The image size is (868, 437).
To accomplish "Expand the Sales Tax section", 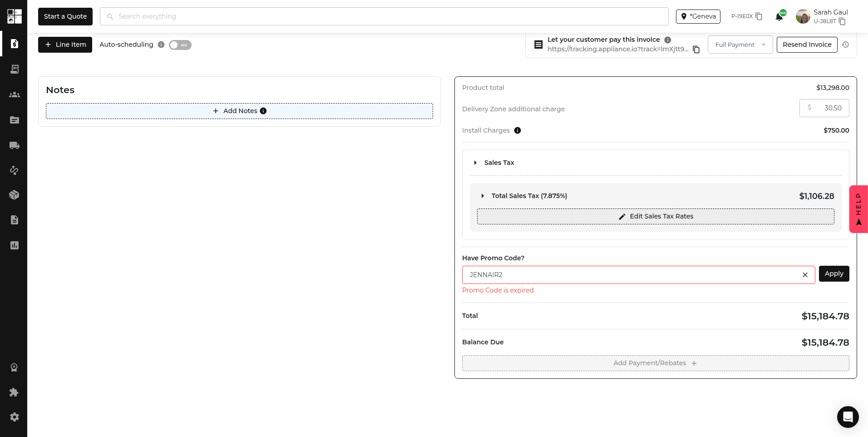I will (475, 163).
